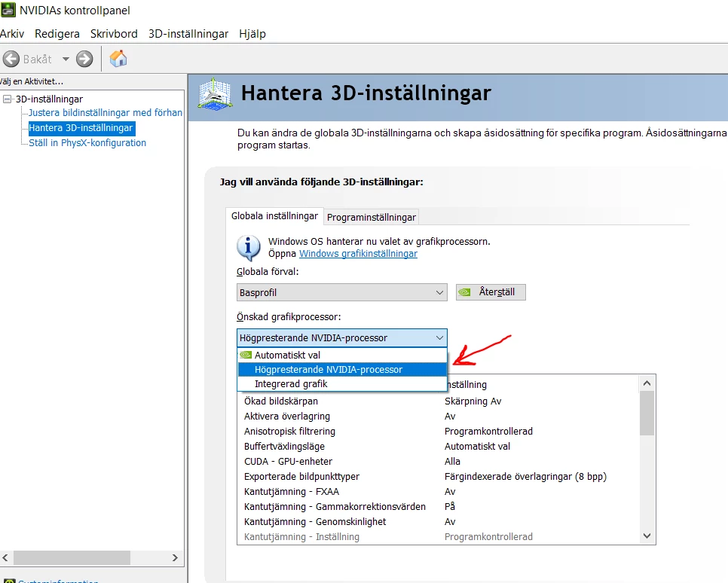Image resolution: width=728 pixels, height=583 pixels.
Task: Select the Buffertväxlingsläge row
Action: click(439, 447)
